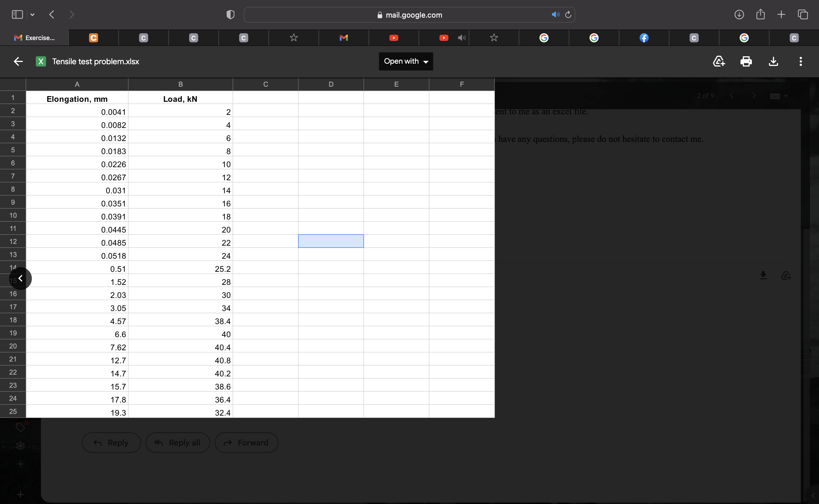Switch to the Gmail tab

tap(344, 38)
